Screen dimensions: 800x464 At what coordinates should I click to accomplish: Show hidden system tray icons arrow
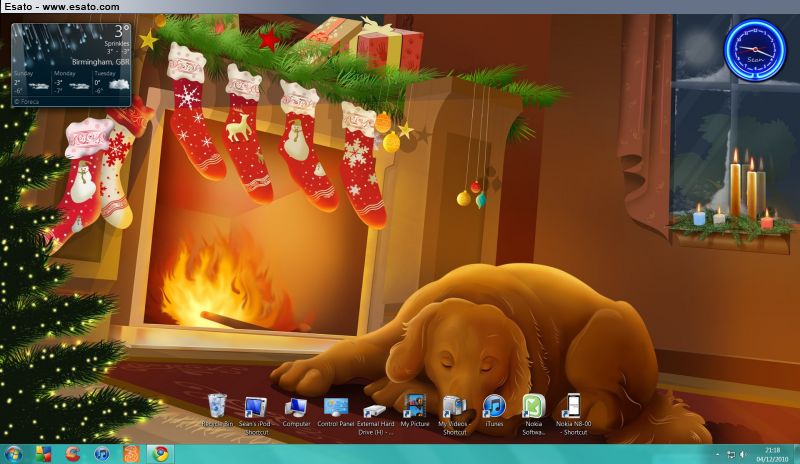717,454
